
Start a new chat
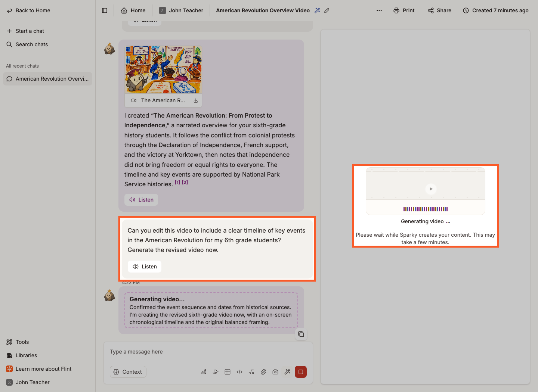click(x=25, y=31)
